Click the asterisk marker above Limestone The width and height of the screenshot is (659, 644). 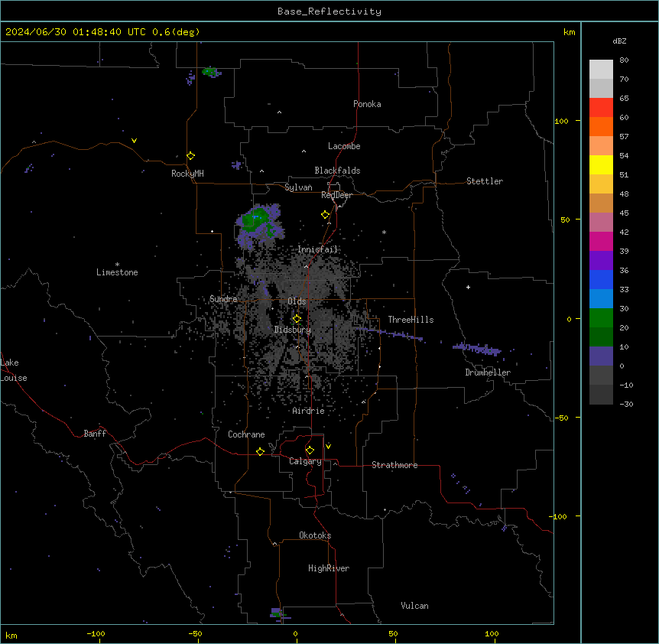(117, 265)
